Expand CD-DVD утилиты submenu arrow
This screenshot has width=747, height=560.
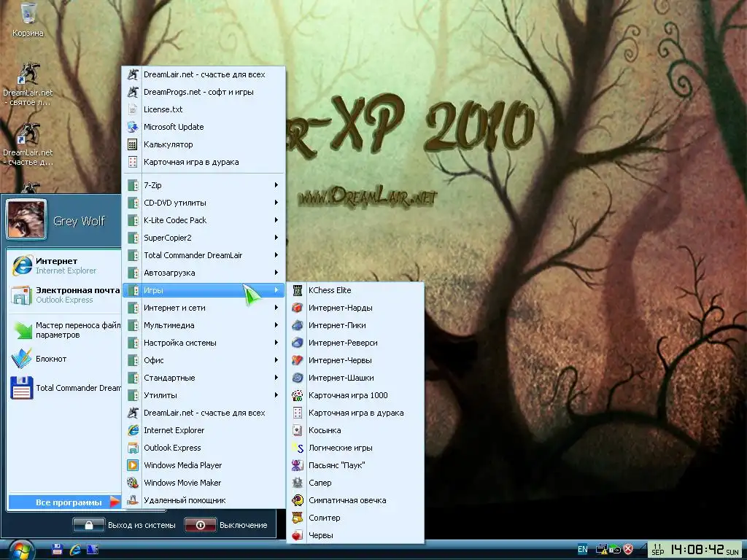pyautogui.click(x=276, y=203)
